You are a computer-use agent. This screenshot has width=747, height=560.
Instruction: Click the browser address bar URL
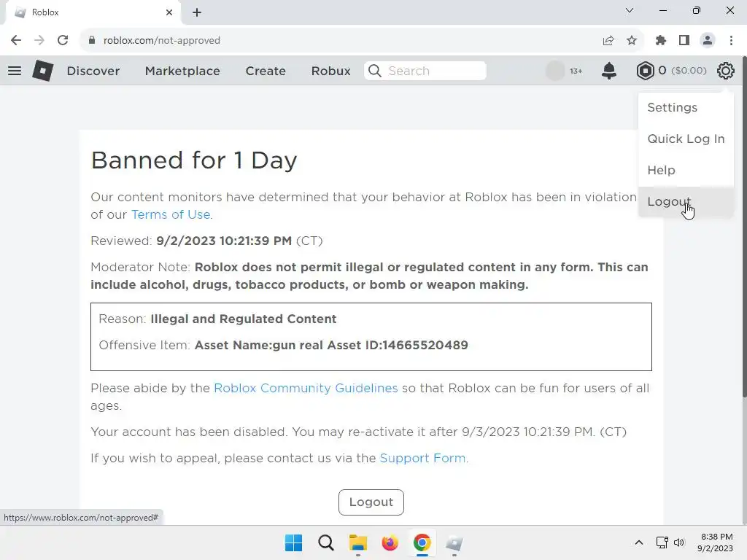click(x=161, y=41)
